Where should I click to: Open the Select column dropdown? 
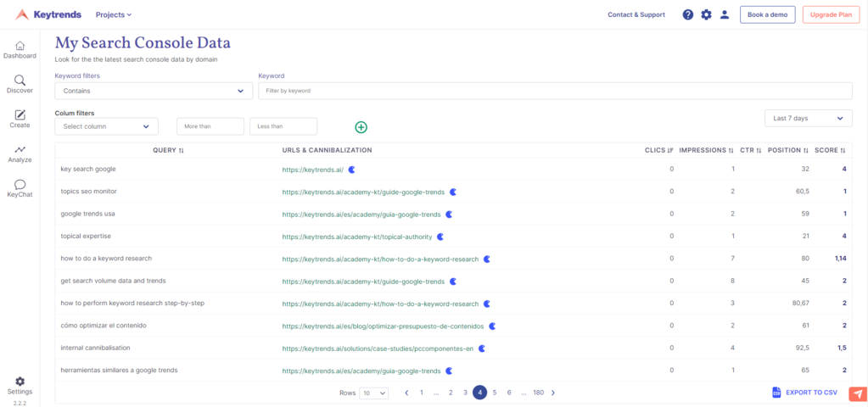[x=106, y=126]
